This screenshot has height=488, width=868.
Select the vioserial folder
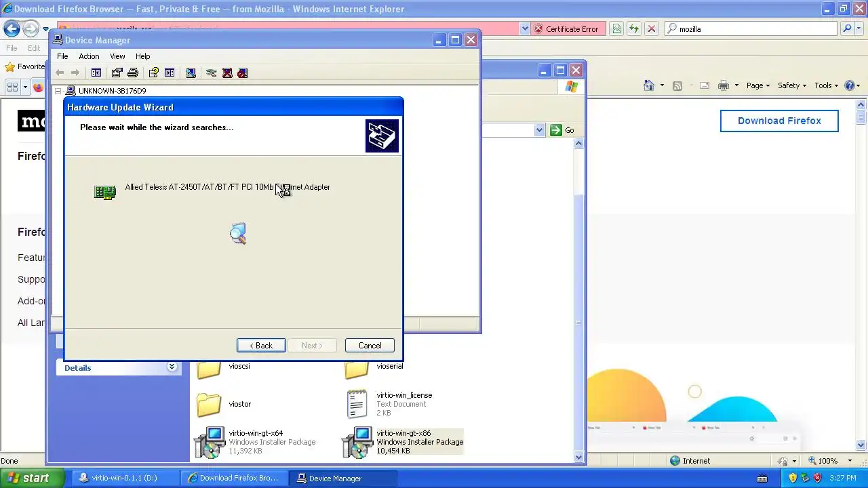click(x=374, y=368)
